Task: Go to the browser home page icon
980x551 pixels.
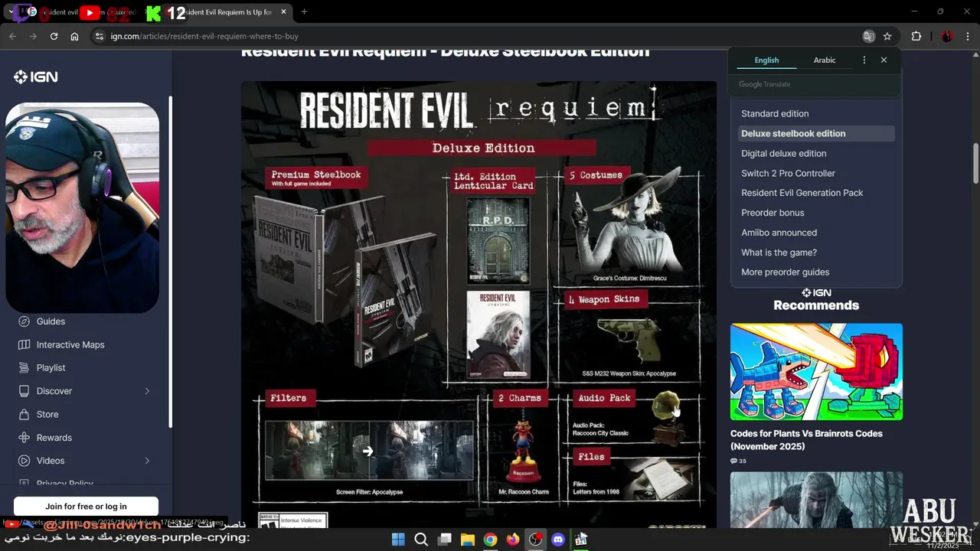Action: tap(74, 36)
